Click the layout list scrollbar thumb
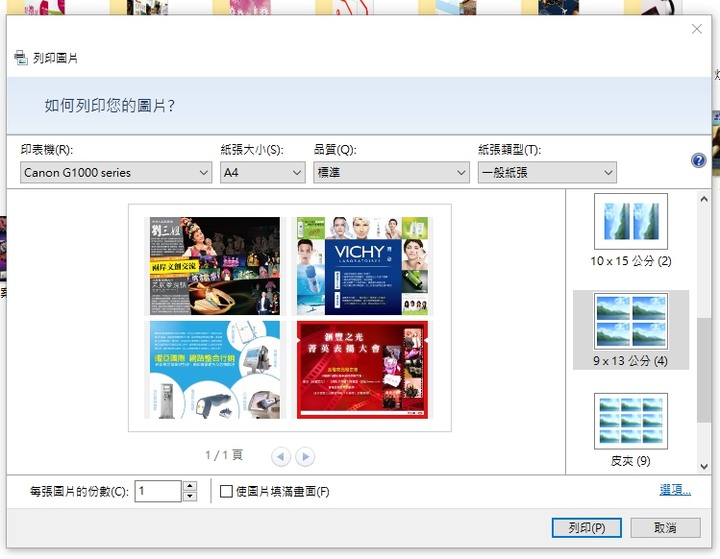 point(704,370)
